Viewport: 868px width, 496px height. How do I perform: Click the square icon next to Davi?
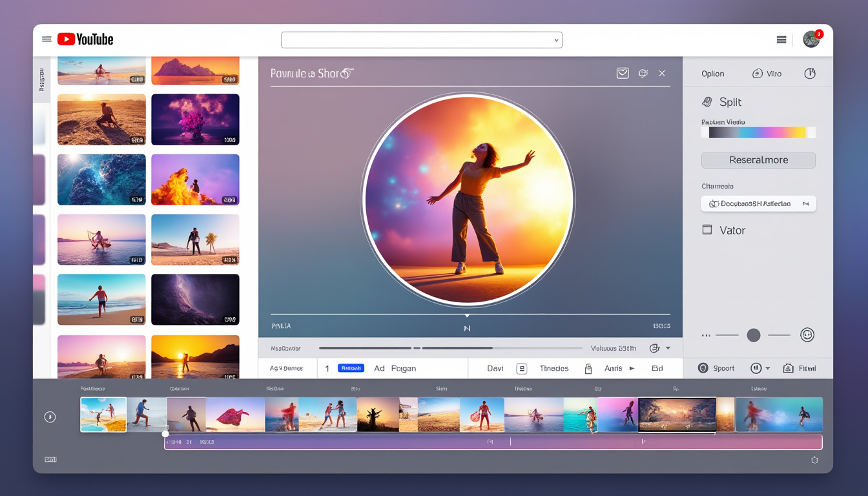522,369
